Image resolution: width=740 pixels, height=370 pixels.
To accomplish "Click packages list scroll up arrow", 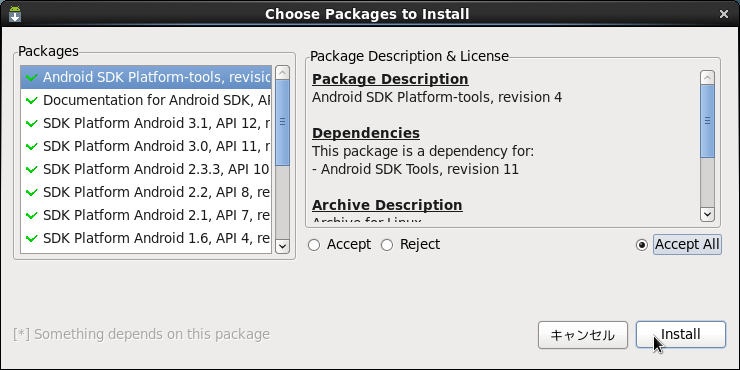I will pyautogui.click(x=282, y=73).
